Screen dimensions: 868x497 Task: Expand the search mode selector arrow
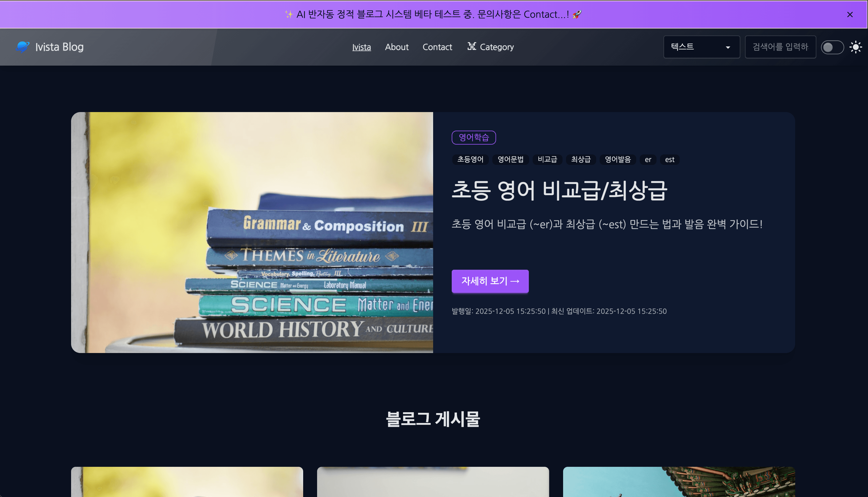tap(728, 47)
